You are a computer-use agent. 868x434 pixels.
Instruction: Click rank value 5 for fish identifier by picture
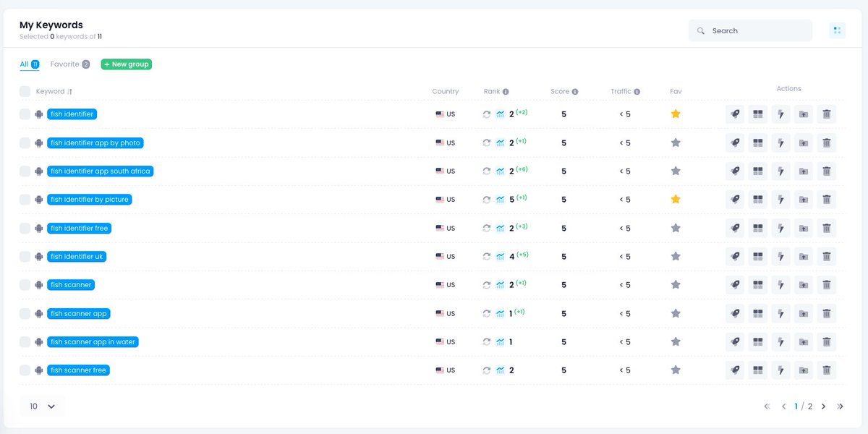point(511,200)
